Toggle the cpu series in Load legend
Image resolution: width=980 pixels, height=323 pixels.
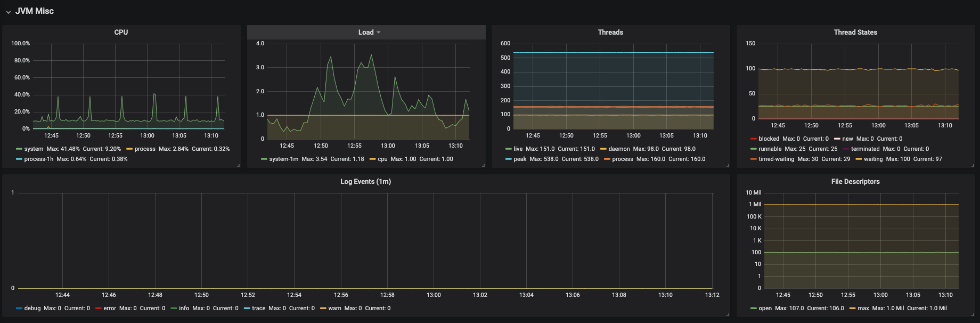382,159
